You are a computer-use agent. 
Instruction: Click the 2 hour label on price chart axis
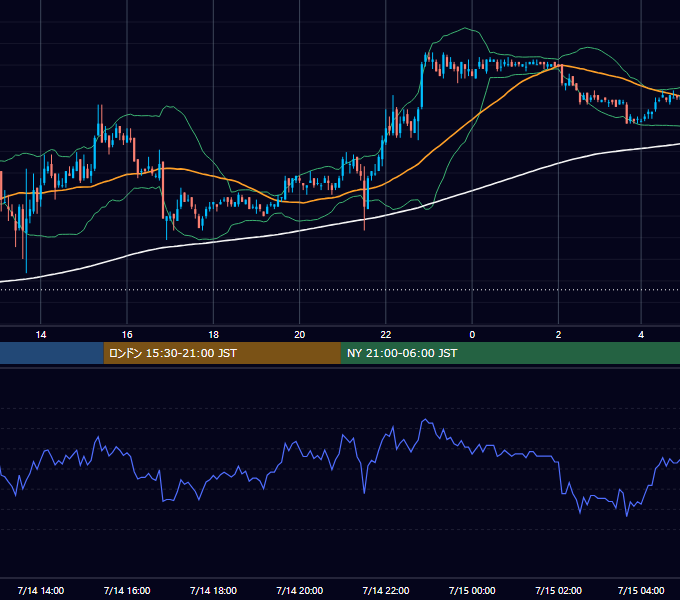[558, 335]
